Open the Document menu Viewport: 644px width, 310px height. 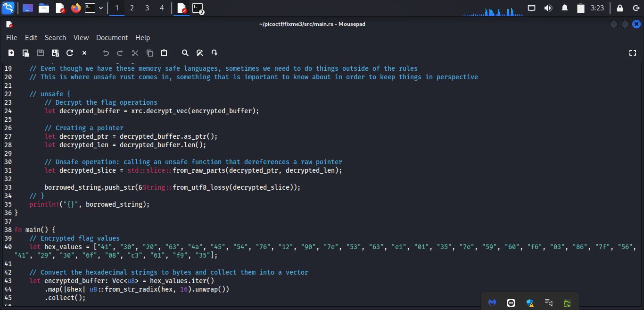tap(112, 38)
